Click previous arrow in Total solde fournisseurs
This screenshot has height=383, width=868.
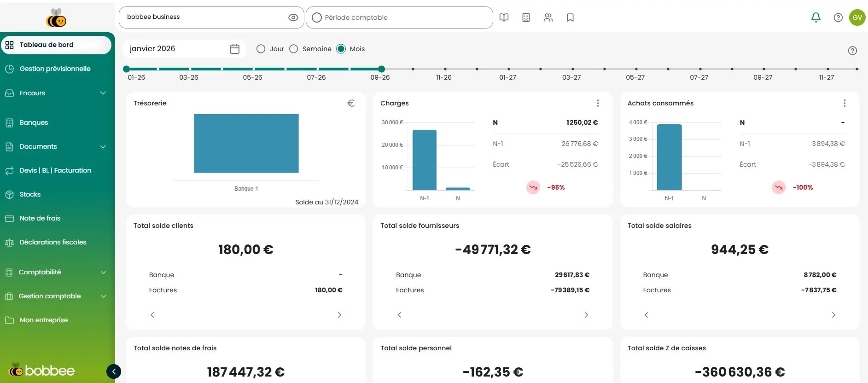399,315
